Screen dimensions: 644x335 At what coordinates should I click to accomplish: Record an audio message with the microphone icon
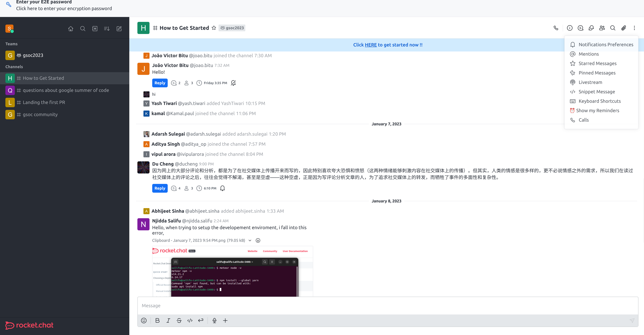[x=214, y=321]
